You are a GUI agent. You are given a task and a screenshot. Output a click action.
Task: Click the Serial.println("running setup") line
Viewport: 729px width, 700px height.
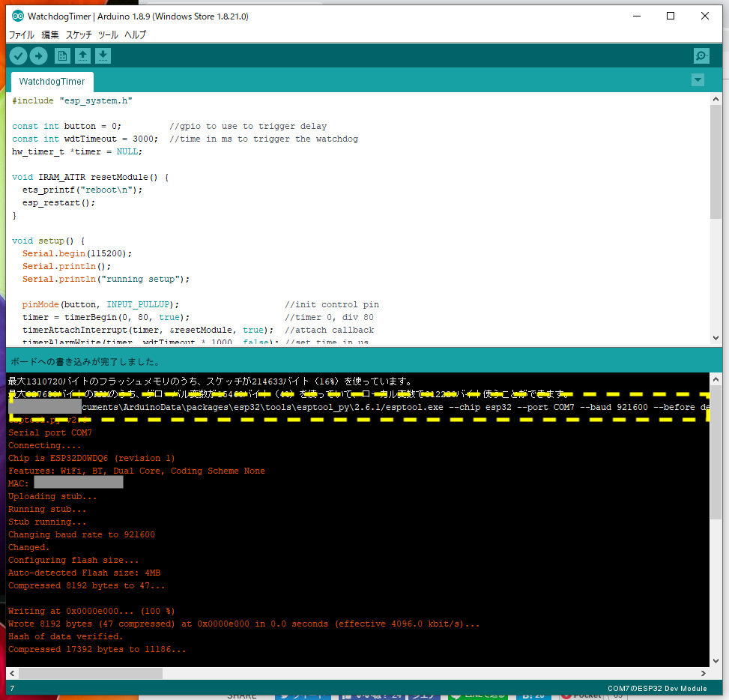point(106,280)
